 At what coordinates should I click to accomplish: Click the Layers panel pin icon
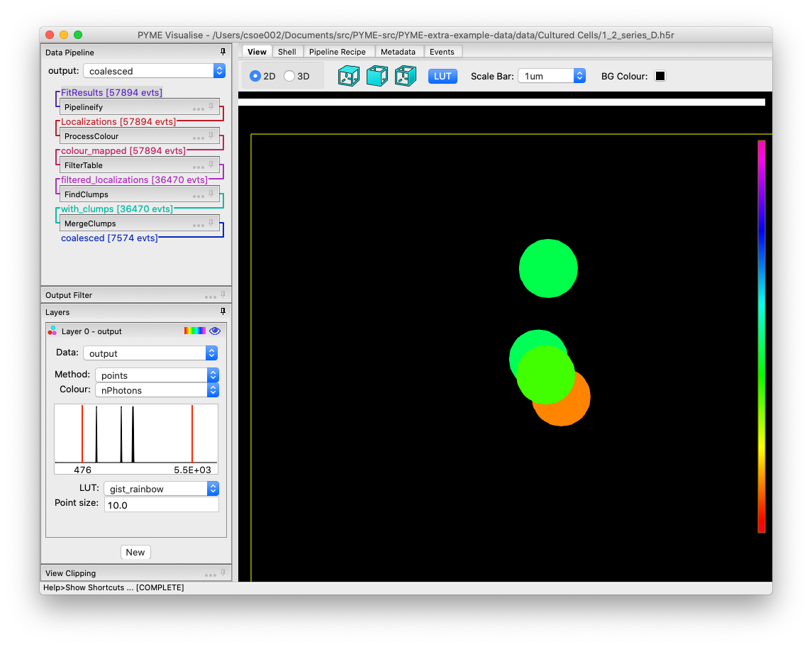tap(223, 311)
